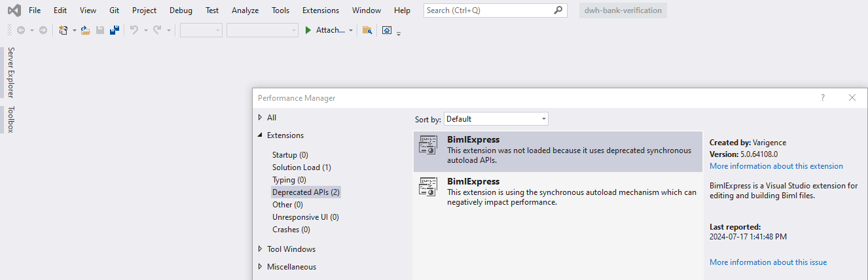Open the Toolbox side tab
Image resolution: width=868 pixels, height=280 pixels.
[10, 119]
